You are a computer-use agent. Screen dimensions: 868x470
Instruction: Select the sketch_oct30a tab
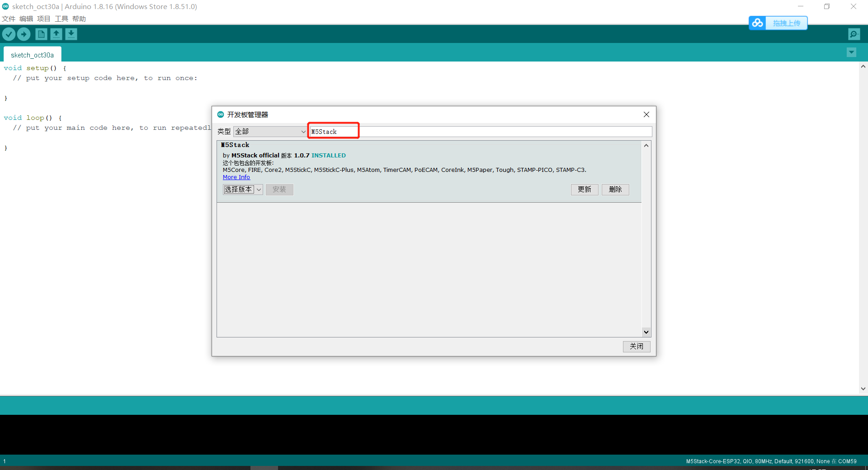click(32, 55)
